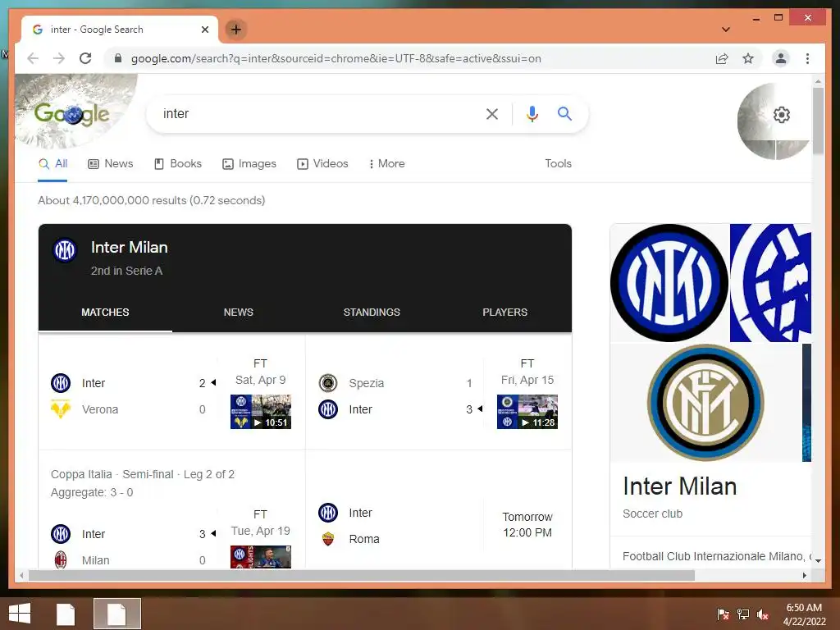This screenshot has height=630, width=840.
Task: Select the STANDINGS tab
Action: click(x=372, y=313)
